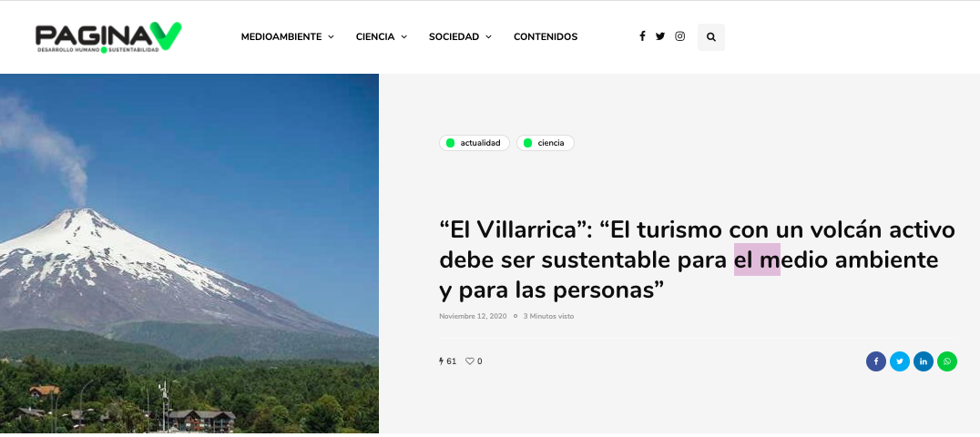980x437 pixels.
Task: Open the Contenidos menu item
Action: coord(546,37)
